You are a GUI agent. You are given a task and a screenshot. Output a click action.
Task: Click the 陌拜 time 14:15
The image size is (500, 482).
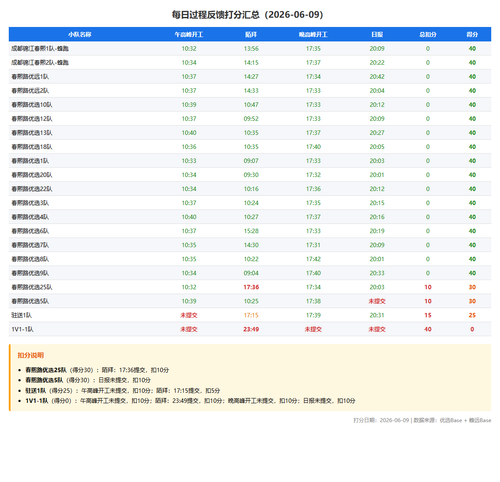251,63
